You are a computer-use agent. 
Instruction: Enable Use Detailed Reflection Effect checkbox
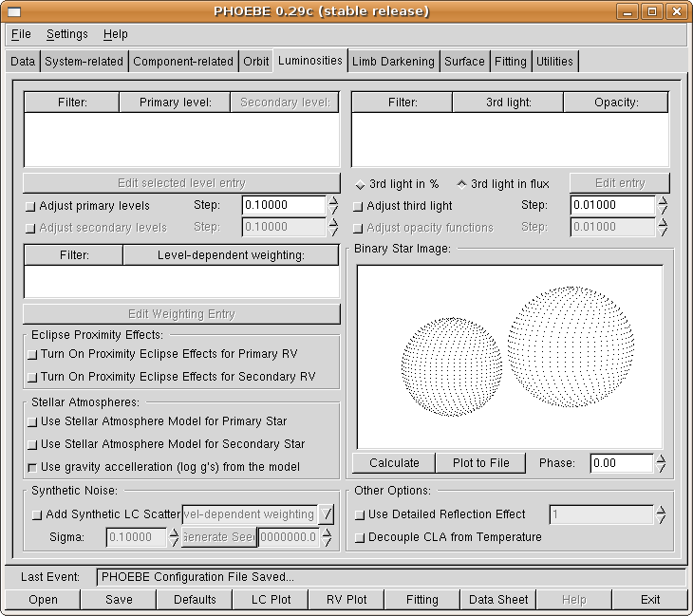[360, 514]
